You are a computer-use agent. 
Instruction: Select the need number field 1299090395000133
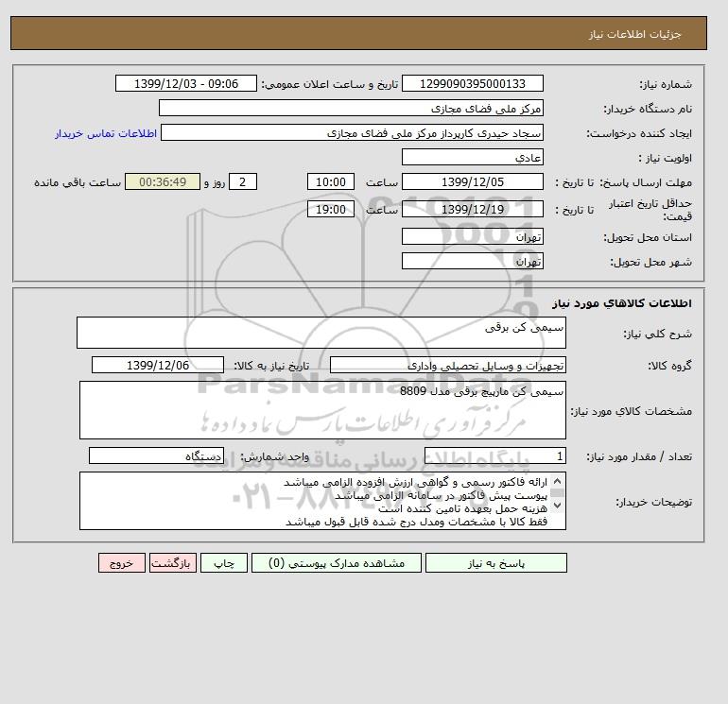coord(472,83)
